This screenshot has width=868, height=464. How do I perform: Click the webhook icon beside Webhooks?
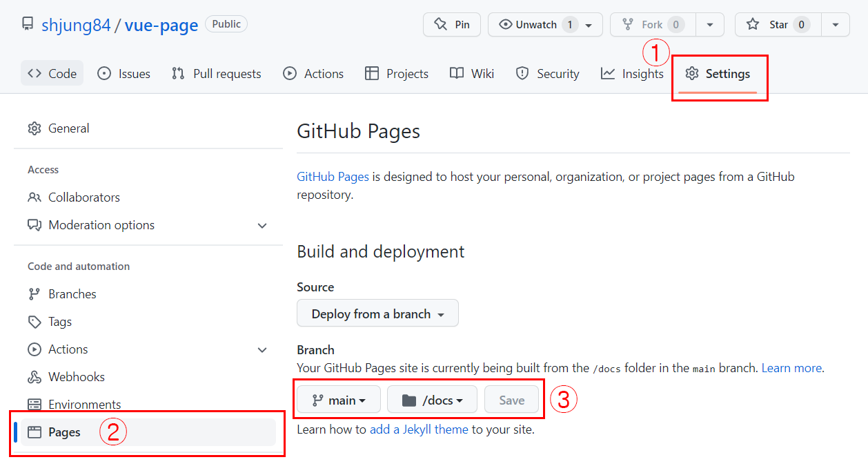click(34, 377)
